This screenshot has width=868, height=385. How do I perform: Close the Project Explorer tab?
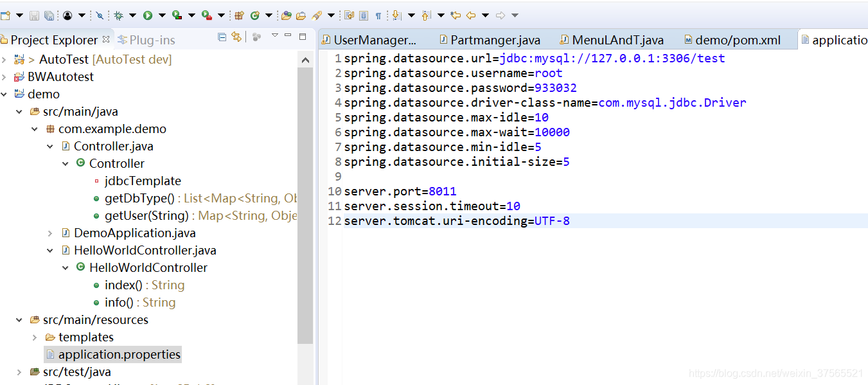click(106, 39)
